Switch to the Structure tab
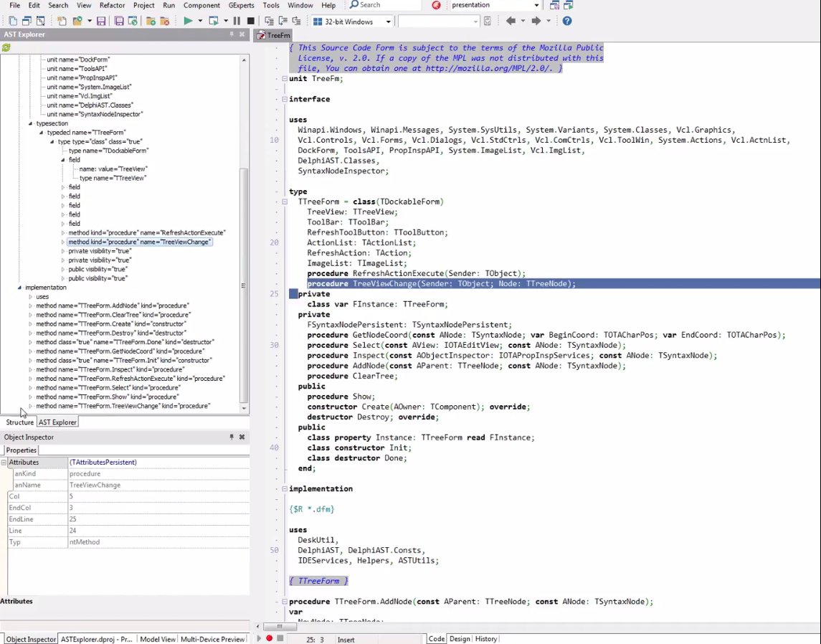The width and height of the screenshot is (821, 644). [19, 422]
